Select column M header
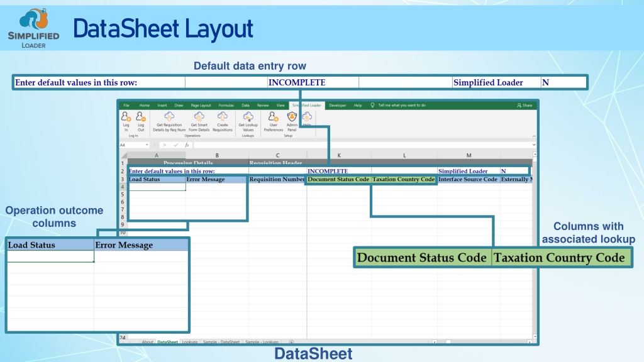644x362 pixels. [469, 156]
